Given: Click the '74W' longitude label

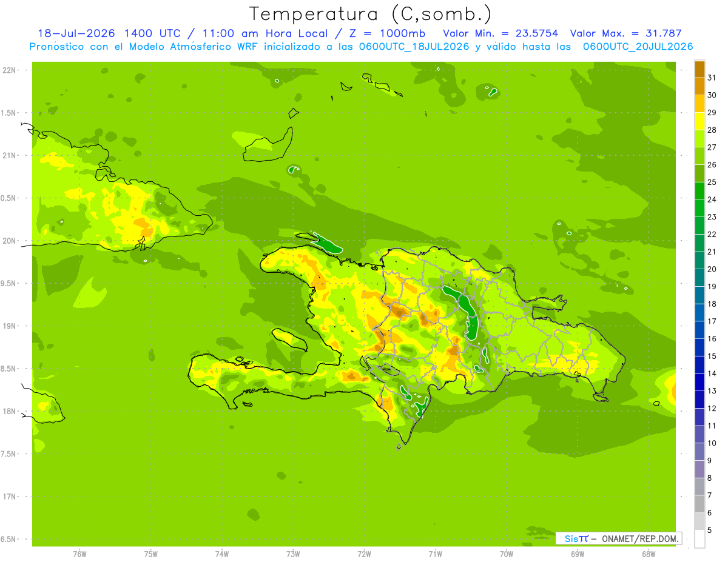Looking at the screenshot, I should click(x=222, y=554).
